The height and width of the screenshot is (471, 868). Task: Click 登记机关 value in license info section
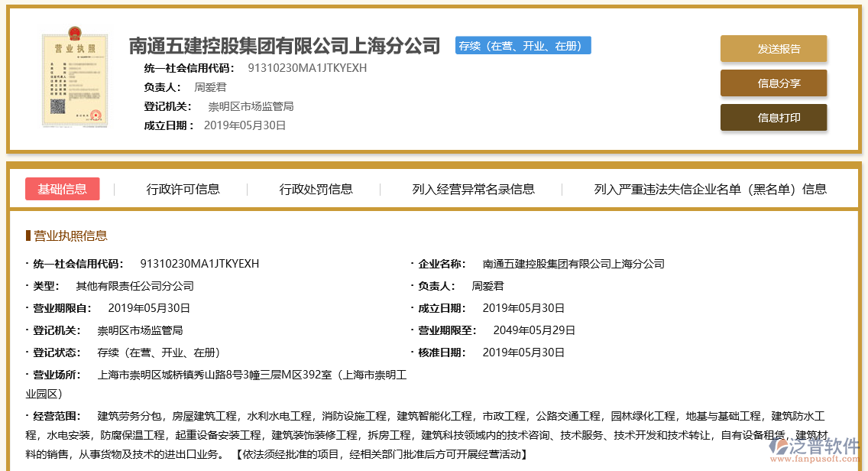point(140,330)
